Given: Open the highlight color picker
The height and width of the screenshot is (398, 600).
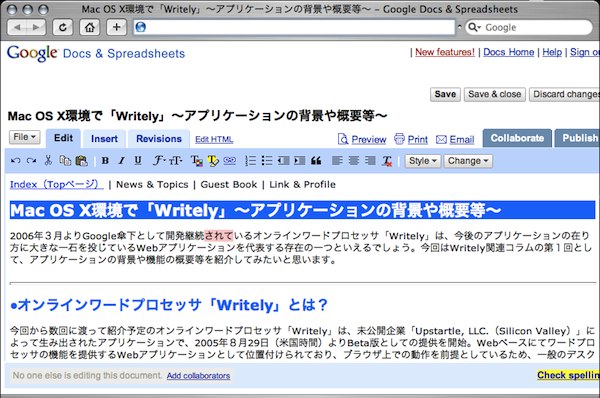Looking at the screenshot, I should coord(213,161).
